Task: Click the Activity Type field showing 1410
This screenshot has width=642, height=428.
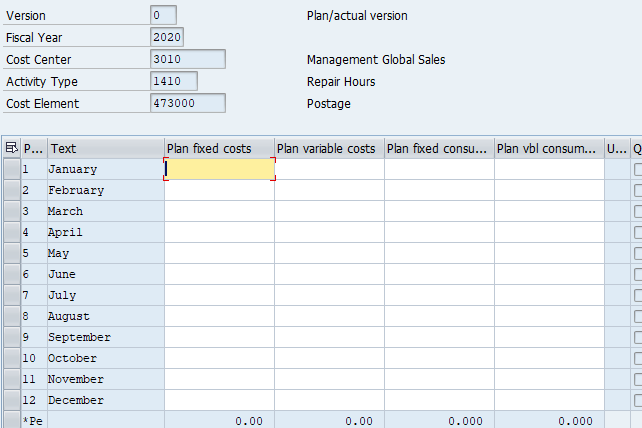Action: pyautogui.click(x=174, y=81)
